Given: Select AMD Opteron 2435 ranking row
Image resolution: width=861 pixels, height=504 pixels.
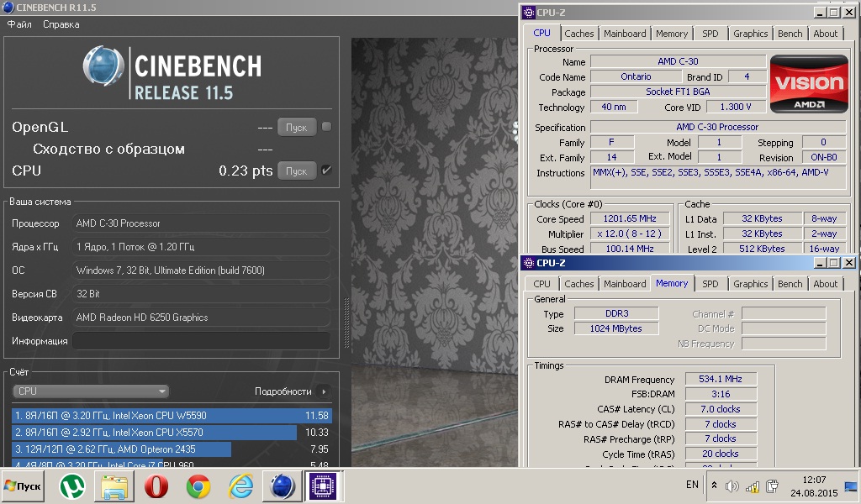Looking at the screenshot, I should (172, 449).
